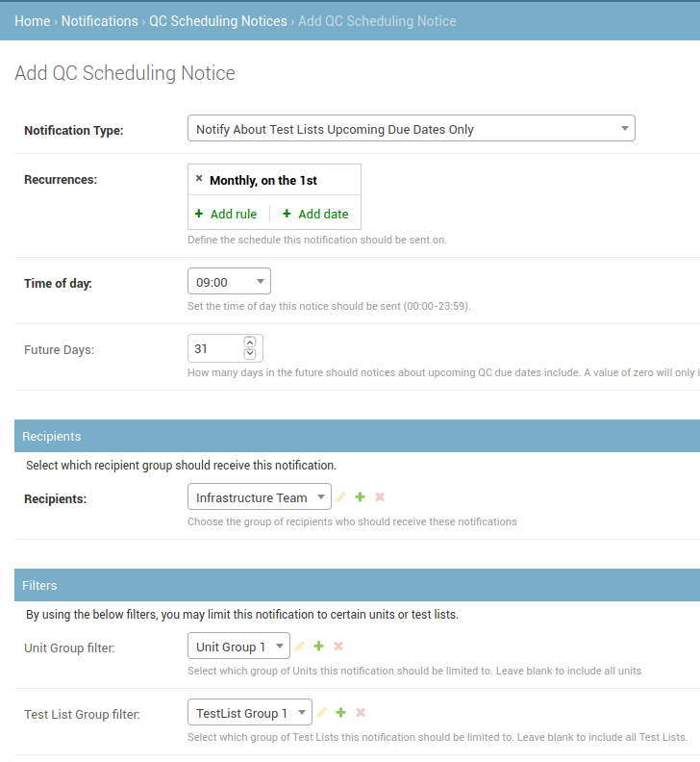Increase Future Days with the up arrow
The image size is (700, 762).
point(250,343)
